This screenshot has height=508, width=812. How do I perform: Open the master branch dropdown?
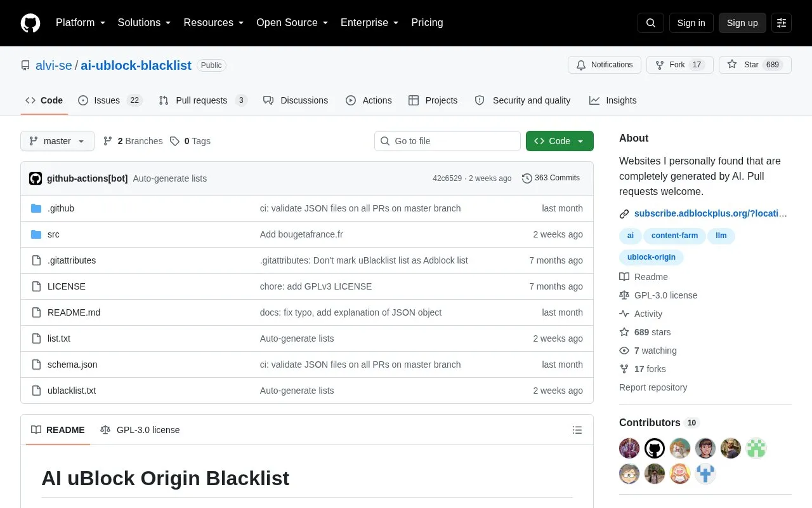tap(57, 141)
